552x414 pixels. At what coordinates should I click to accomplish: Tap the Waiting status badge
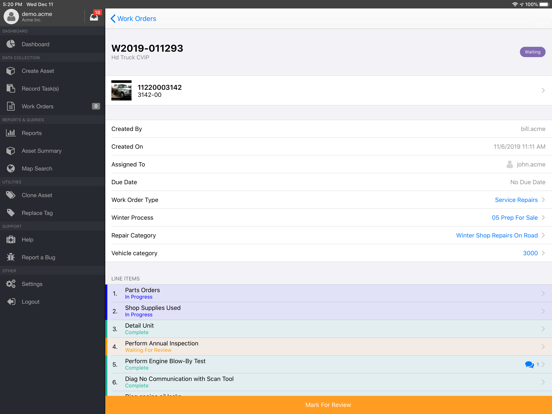[x=532, y=52]
